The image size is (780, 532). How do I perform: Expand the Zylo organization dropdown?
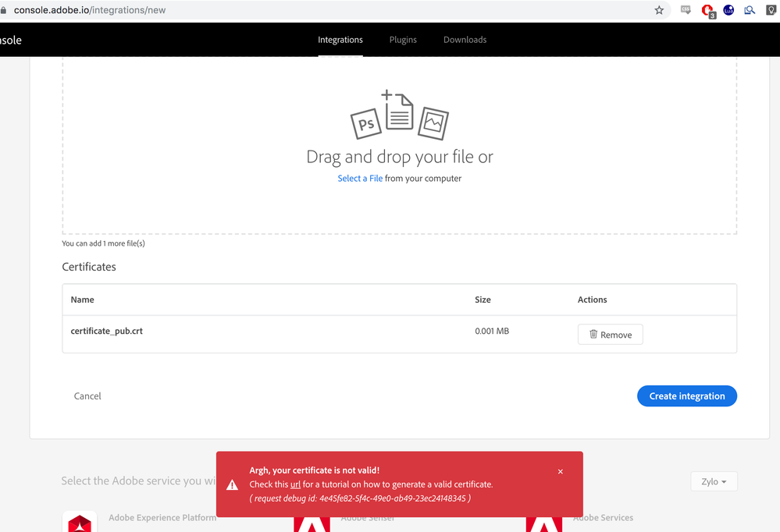714,481
